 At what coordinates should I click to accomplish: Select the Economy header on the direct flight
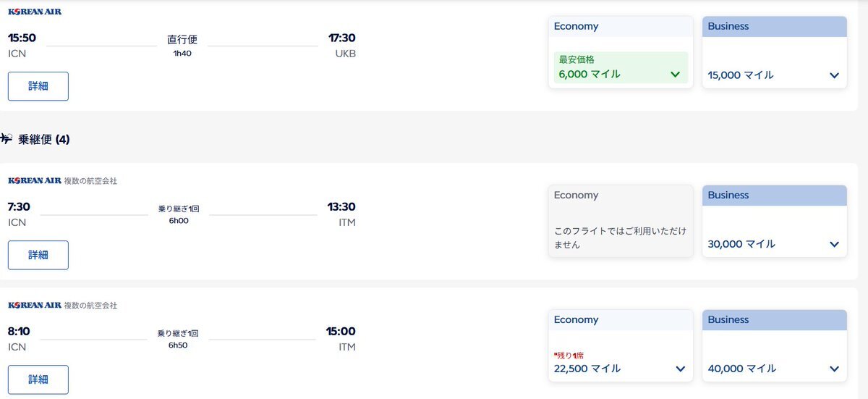pyautogui.click(x=621, y=27)
